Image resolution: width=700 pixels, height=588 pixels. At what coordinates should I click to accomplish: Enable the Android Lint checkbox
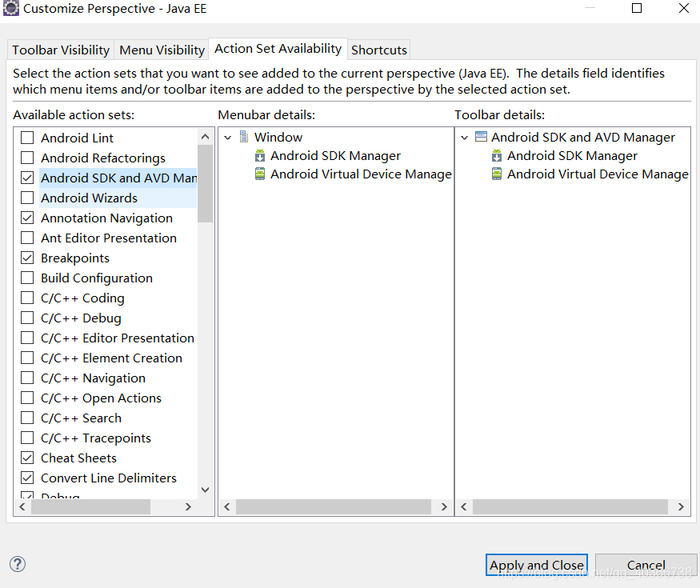point(27,138)
